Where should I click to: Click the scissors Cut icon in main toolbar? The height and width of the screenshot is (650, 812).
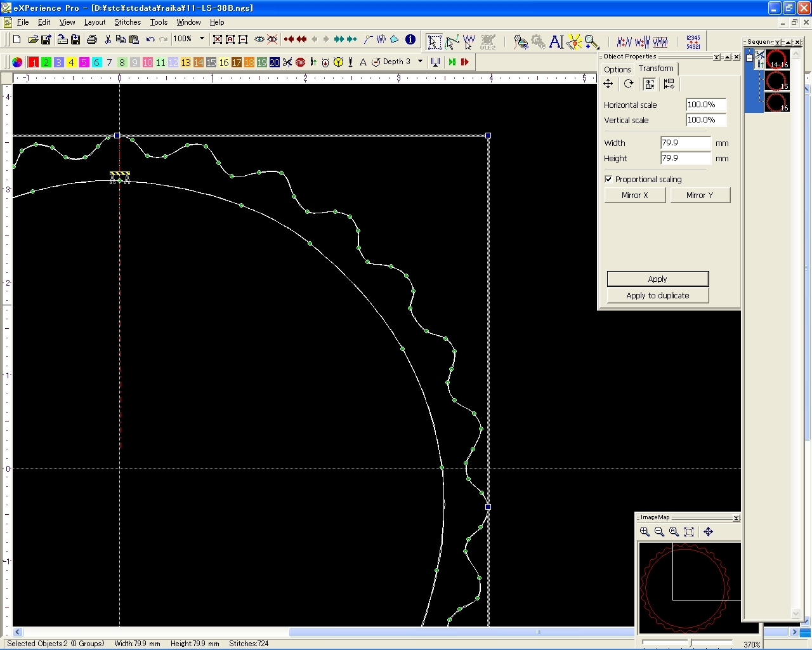pyautogui.click(x=108, y=39)
